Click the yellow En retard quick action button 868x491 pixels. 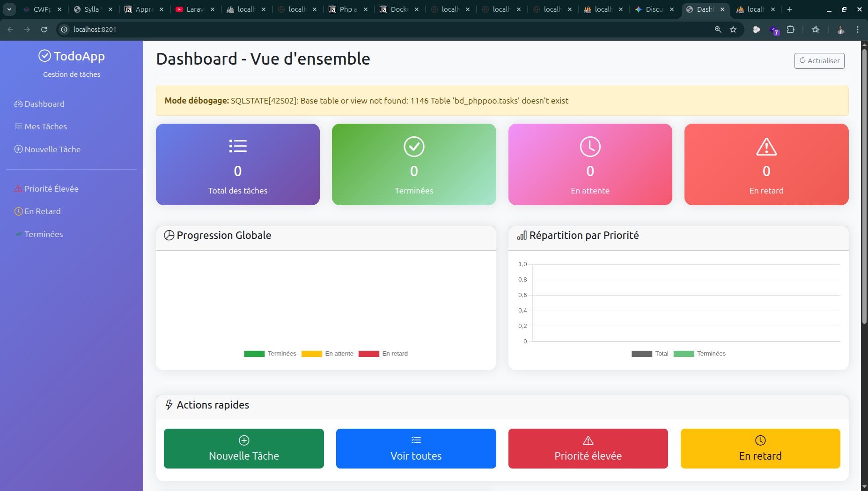pos(760,448)
